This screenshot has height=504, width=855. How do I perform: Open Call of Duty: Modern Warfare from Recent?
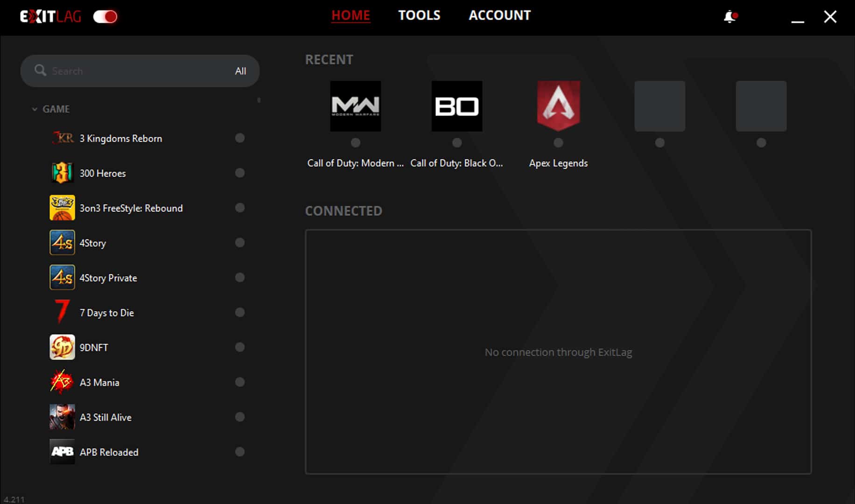355,106
